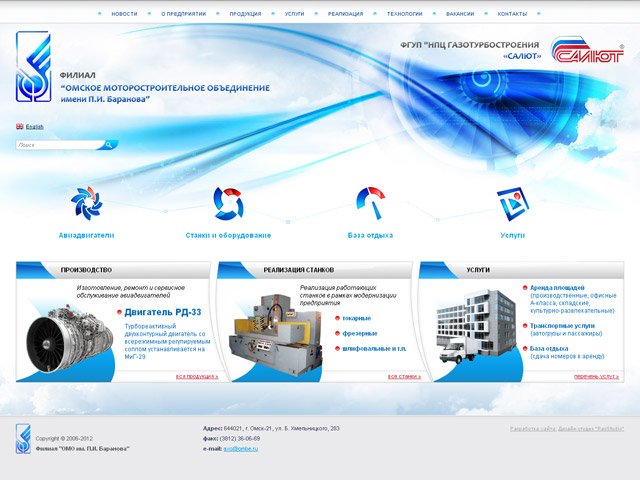The height and width of the screenshot is (480, 640).
Task: Open the База отдыха label under icon
Action: tap(370, 236)
